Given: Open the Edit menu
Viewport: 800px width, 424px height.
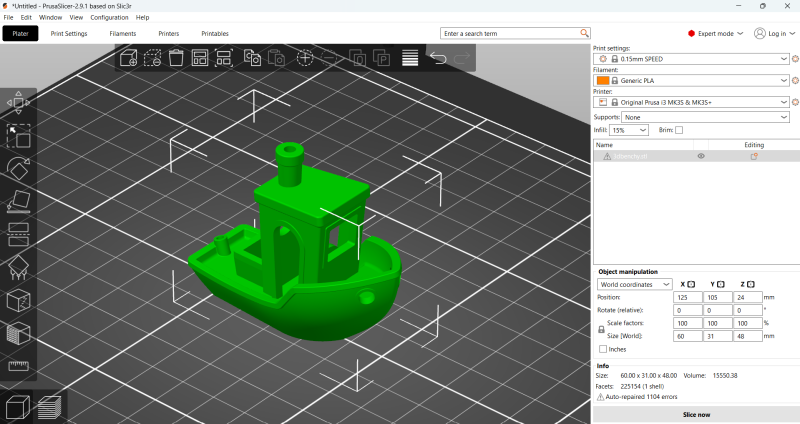Looking at the screenshot, I should point(26,17).
